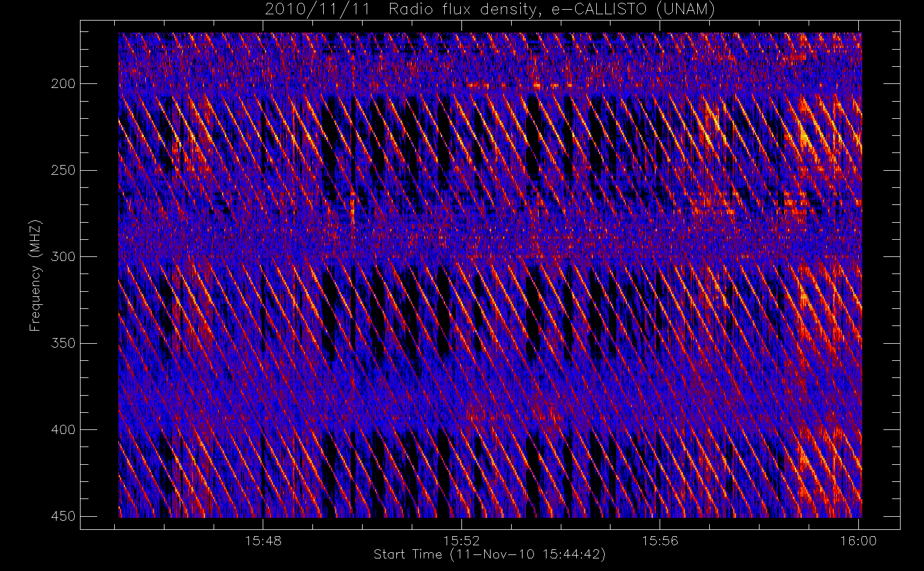Click the 15:56 time tick label
Viewport: 924px width, 571px height.
coord(660,541)
